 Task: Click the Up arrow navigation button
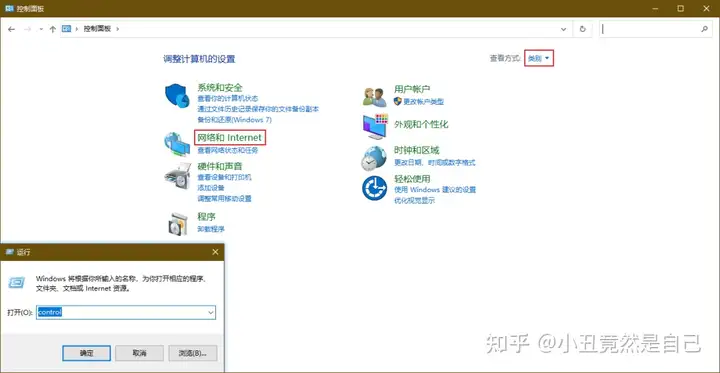click(x=52, y=29)
